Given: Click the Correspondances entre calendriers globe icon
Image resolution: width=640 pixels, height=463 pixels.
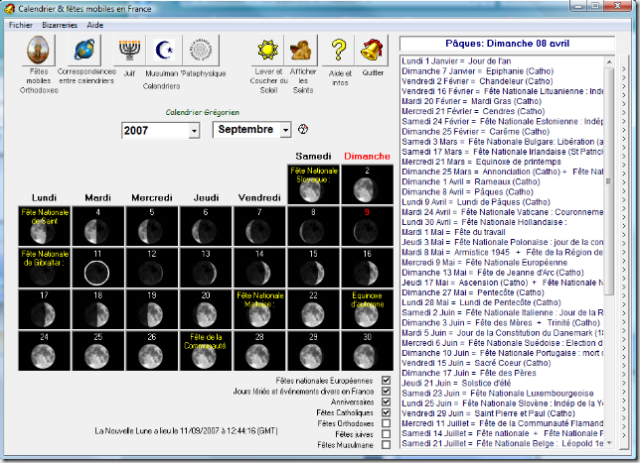Looking at the screenshot, I should coord(84,49).
